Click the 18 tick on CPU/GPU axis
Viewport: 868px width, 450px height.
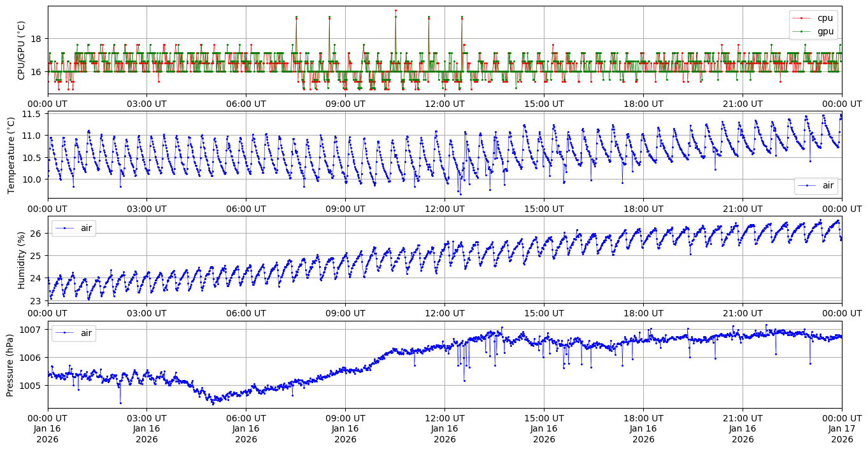[36, 39]
